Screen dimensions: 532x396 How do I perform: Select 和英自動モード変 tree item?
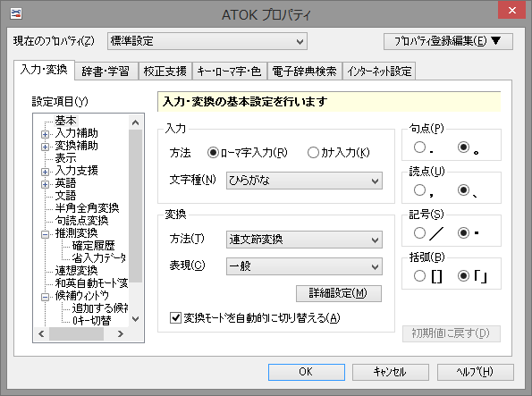click(91, 283)
